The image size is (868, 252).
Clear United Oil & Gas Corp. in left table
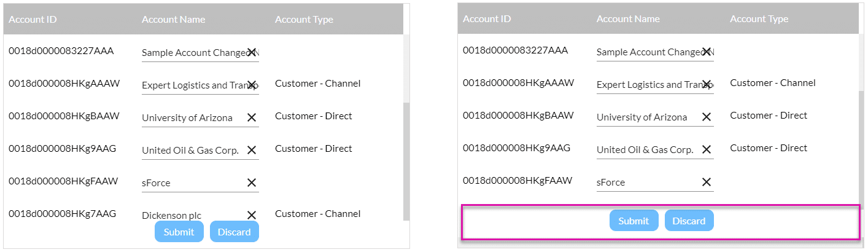click(x=252, y=150)
